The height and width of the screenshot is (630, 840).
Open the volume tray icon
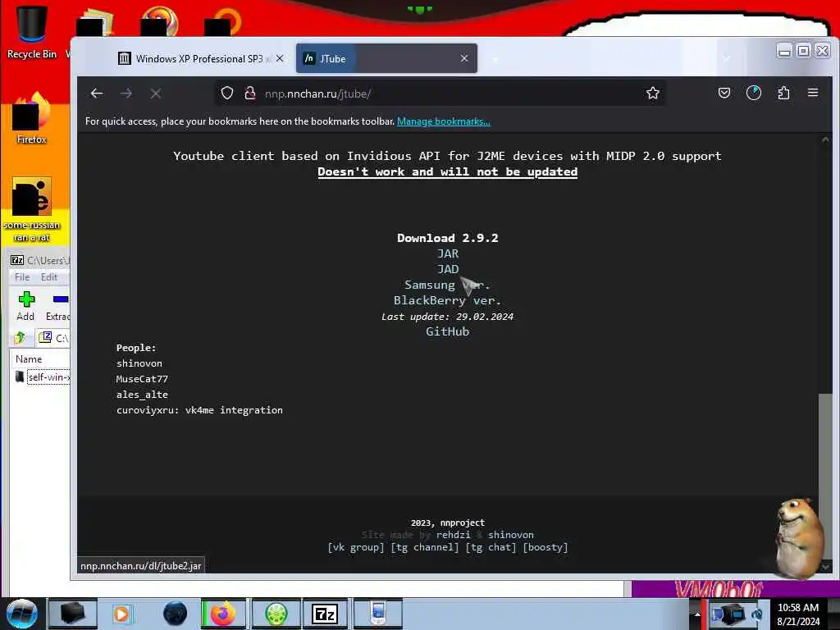[x=757, y=614]
